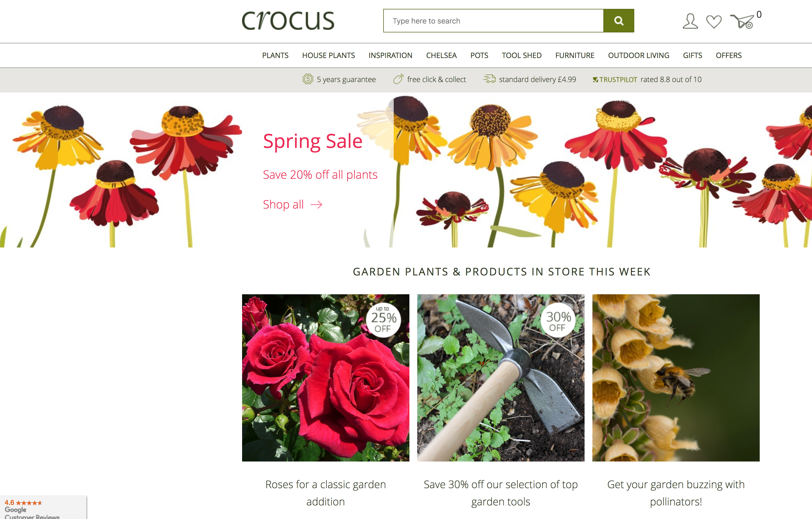The image size is (812, 519).
Task: Click the free click & collect tag icon
Action: (x=398, y=79)
